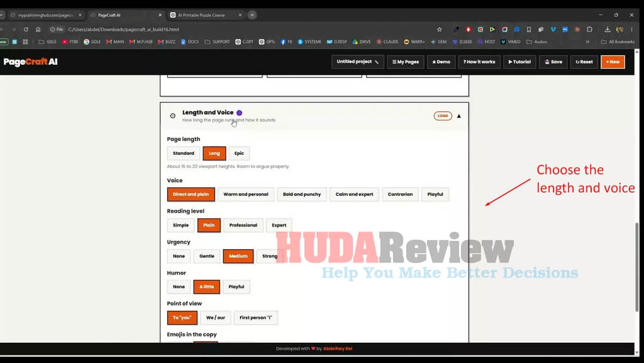Click the Save button
The image size is (644, 363).
(x=553, y=62)
